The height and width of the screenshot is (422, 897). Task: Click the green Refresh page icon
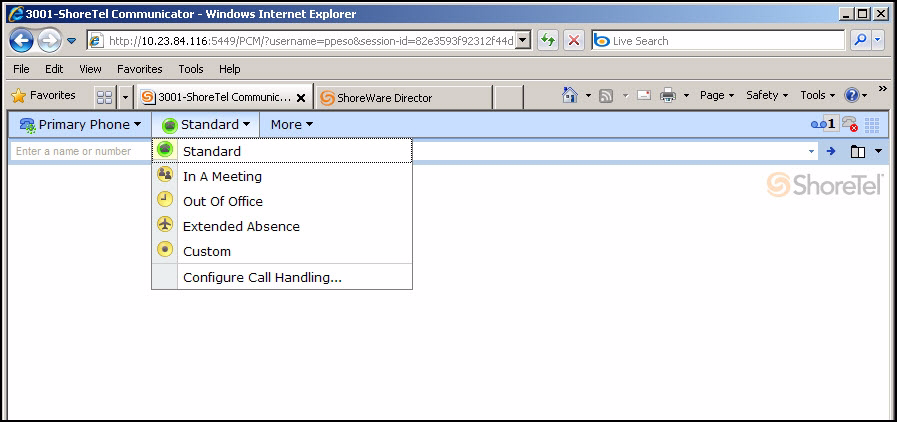[x=547, y=41]
